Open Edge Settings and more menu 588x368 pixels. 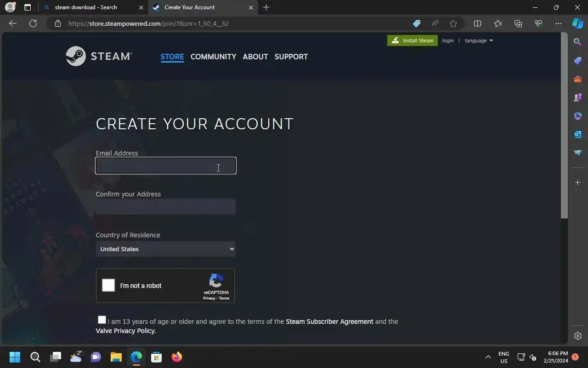coord(559,23)
